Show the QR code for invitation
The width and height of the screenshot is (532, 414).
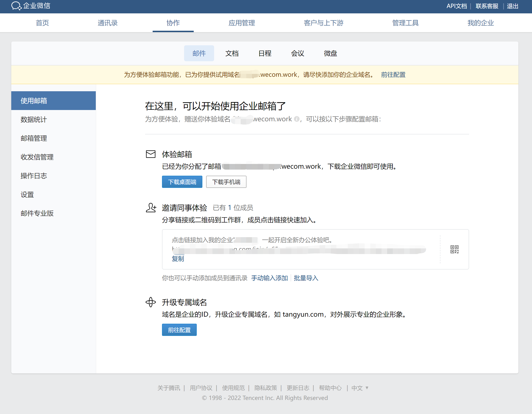click(x=454, y=249)
